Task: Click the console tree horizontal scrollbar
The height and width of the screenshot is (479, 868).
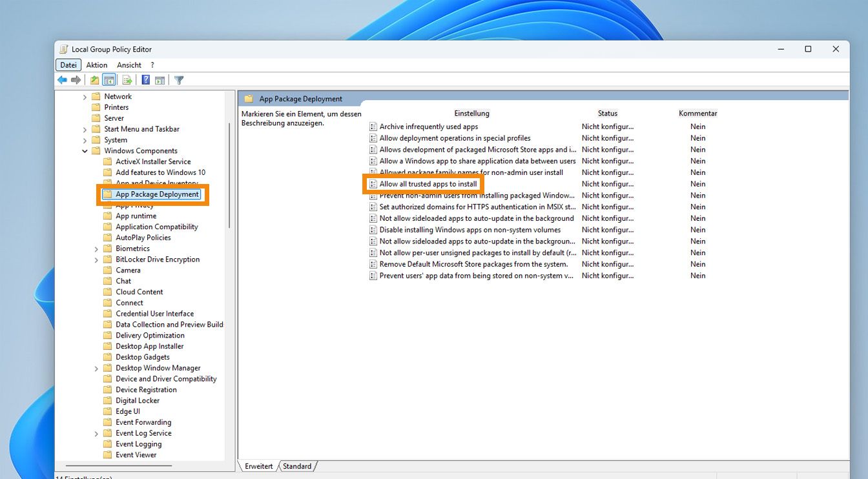Action: (x=119, y=464)
